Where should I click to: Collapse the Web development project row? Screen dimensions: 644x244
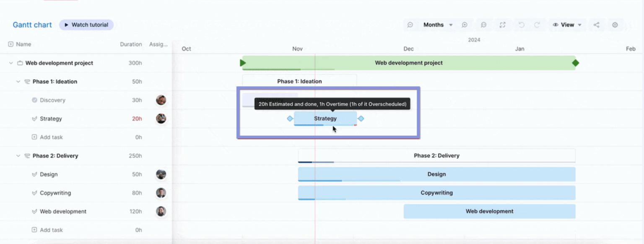[x=10, y=63]
